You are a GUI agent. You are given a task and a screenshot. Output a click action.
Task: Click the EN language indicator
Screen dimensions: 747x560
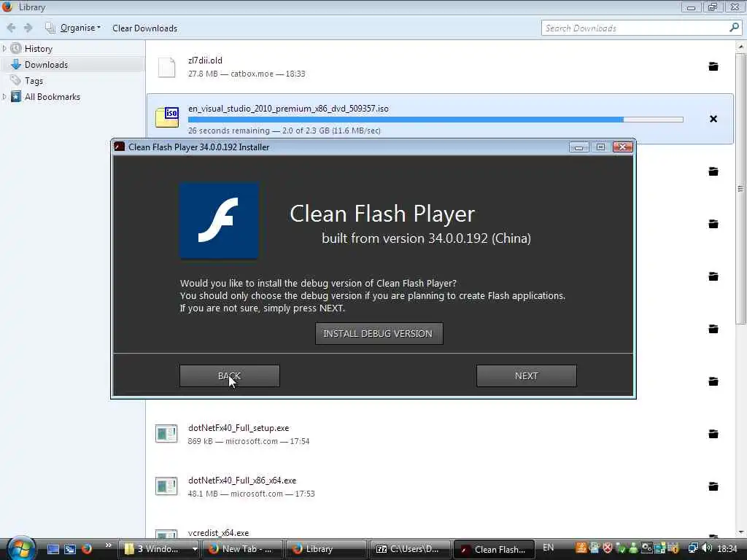(x=549, y=548)
